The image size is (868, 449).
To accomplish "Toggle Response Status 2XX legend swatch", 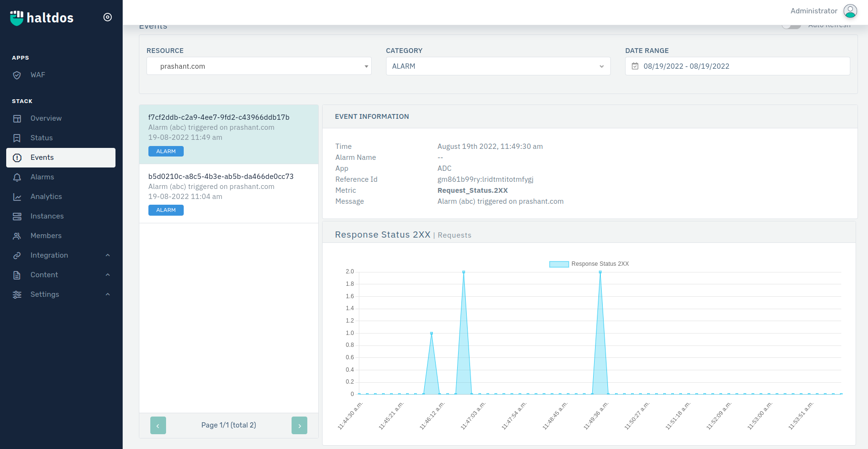I will click(559, 264).
